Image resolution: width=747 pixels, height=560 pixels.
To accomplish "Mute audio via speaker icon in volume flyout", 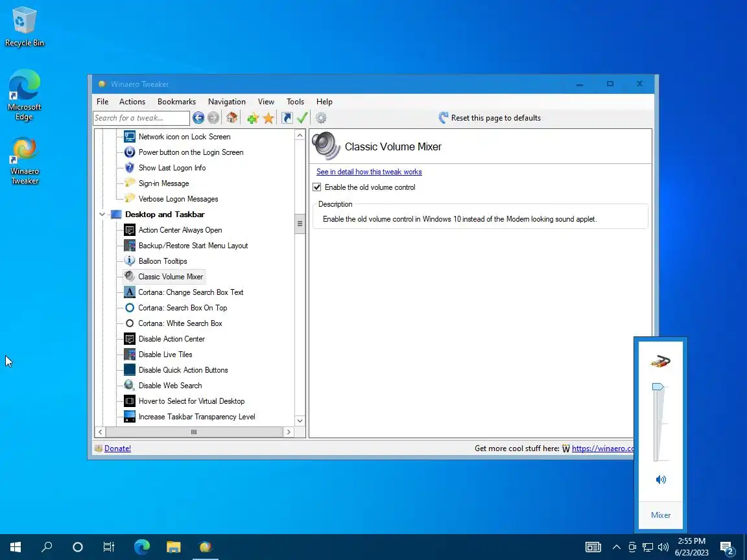I will click(x=661, y=480).
